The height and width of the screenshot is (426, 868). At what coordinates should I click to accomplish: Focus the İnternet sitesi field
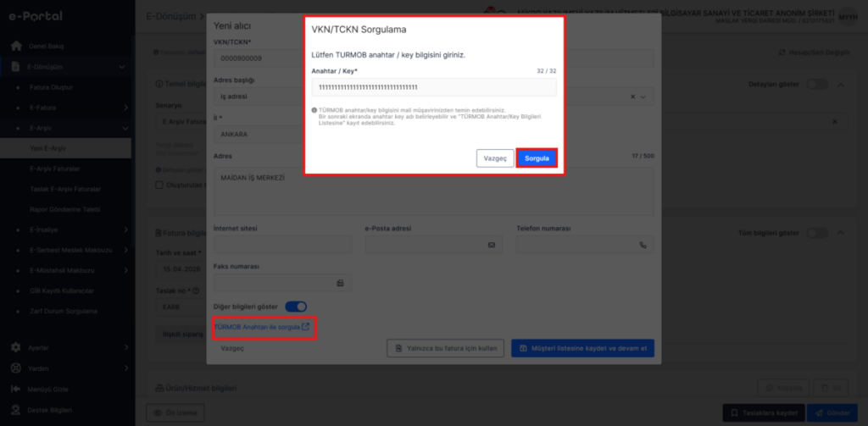click(x=282, y=245)
